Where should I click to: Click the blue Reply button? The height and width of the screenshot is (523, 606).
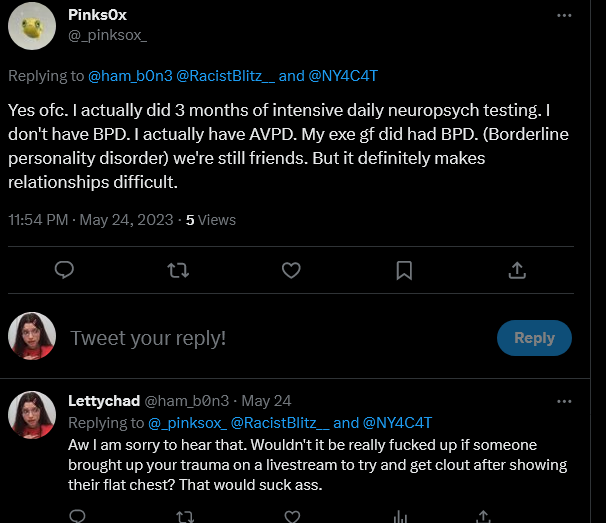(x=534, y=338)
